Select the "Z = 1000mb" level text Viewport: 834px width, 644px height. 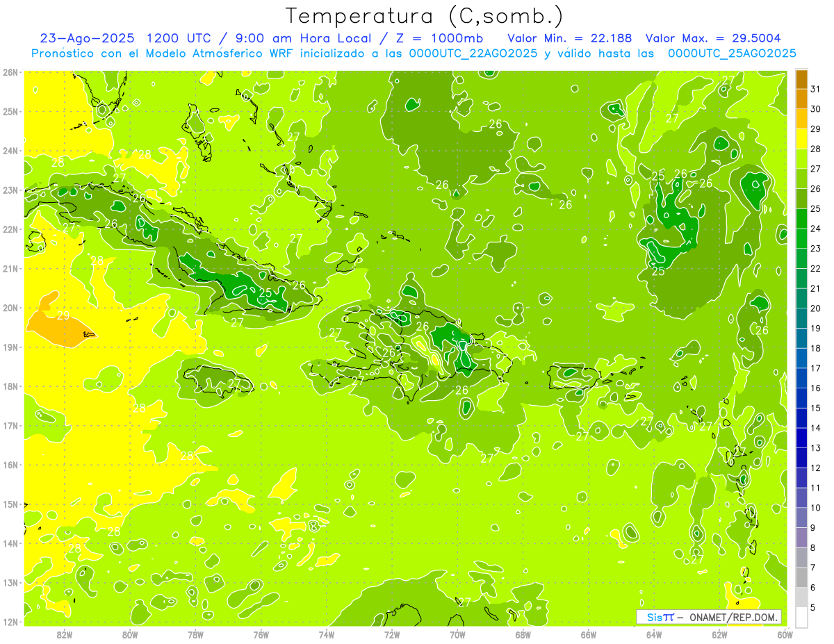[x=439, y=38]
